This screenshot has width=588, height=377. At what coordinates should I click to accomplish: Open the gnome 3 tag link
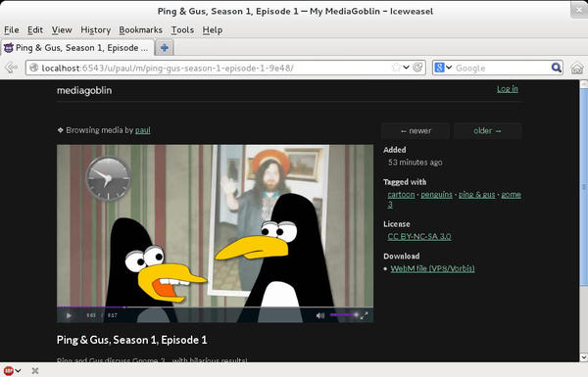click(511, 195)
